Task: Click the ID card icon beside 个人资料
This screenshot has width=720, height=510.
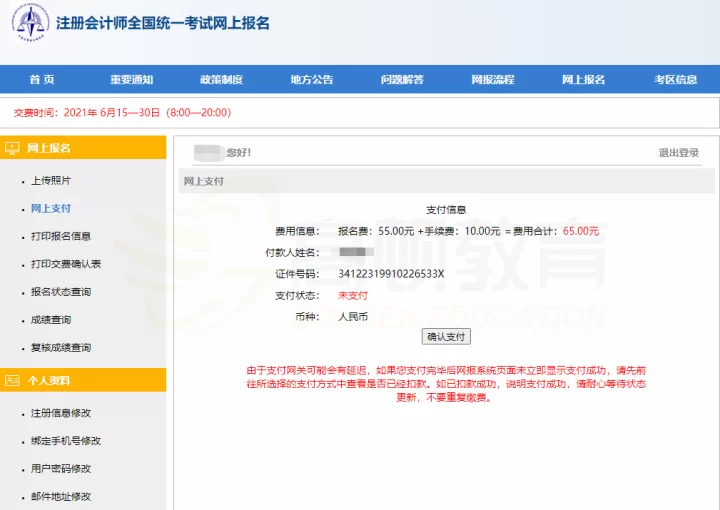Action: (13, 381)
